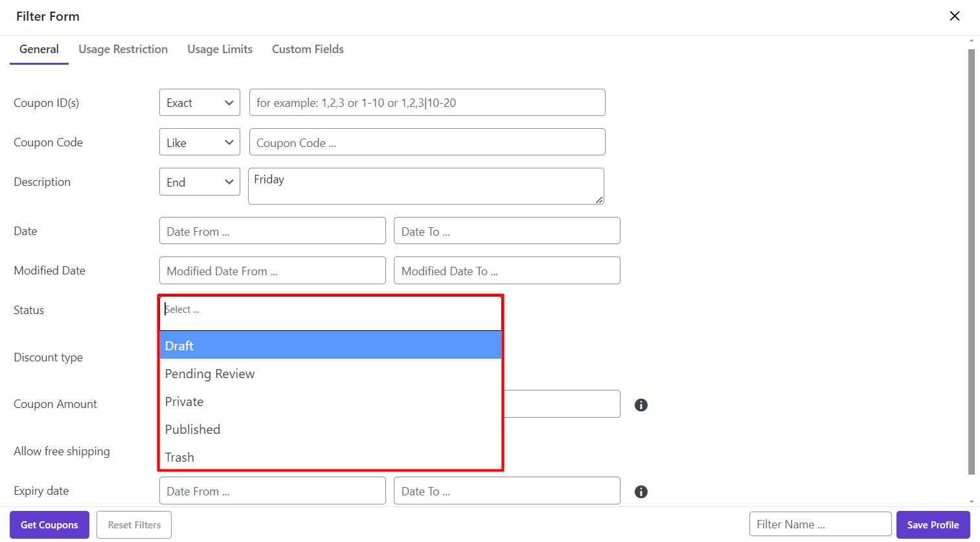Select the General tab

[x=39, y=49]
